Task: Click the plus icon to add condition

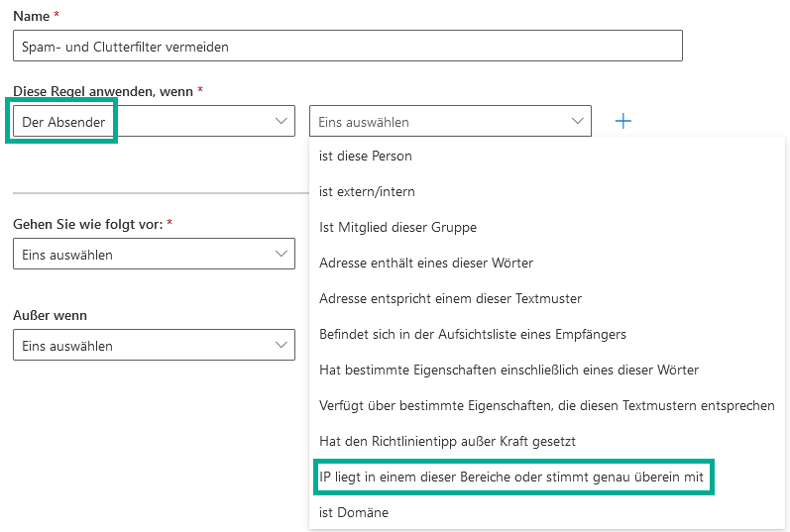Action: [x=622, y=121]
